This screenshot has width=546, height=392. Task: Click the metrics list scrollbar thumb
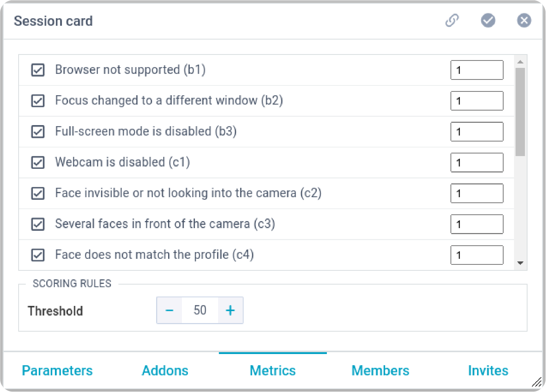(x=520, y=112)
